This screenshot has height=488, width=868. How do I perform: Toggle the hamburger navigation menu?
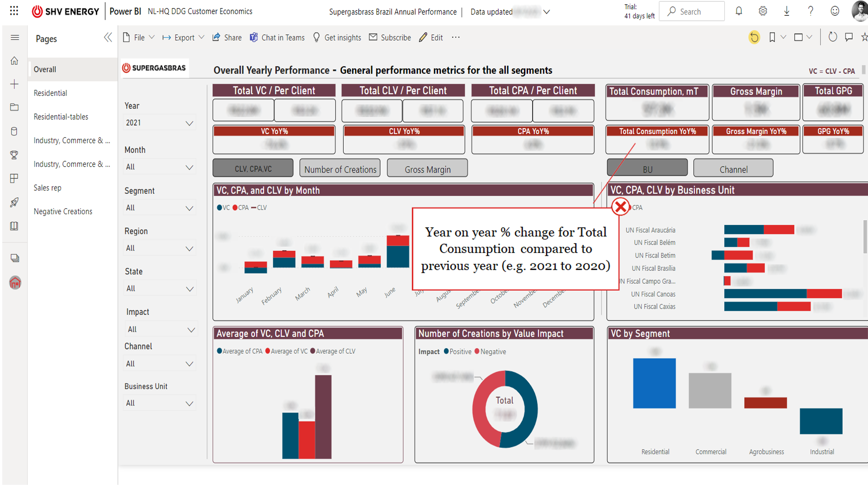coord(14,38)
